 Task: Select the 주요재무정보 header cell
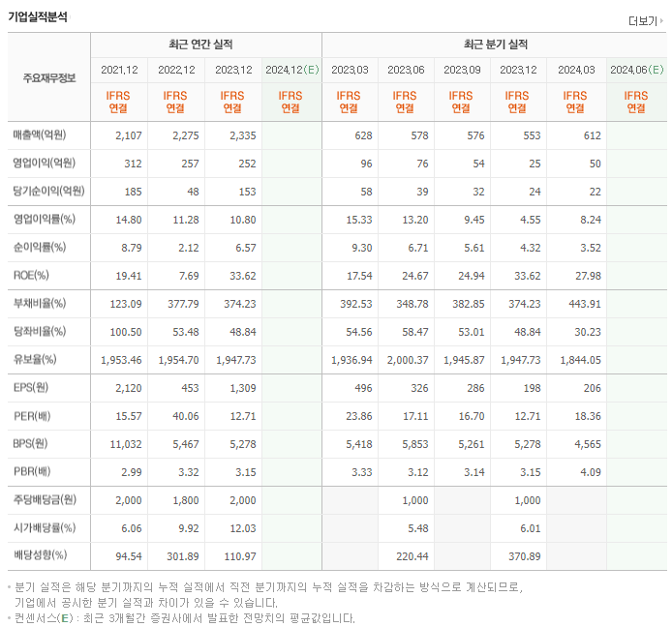tap(49, 78)
